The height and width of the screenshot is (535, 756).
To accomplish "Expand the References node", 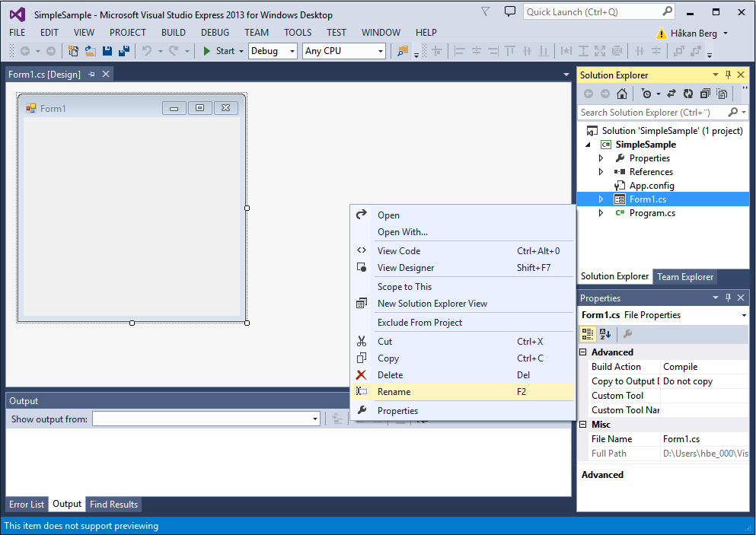I will point(601,171).
